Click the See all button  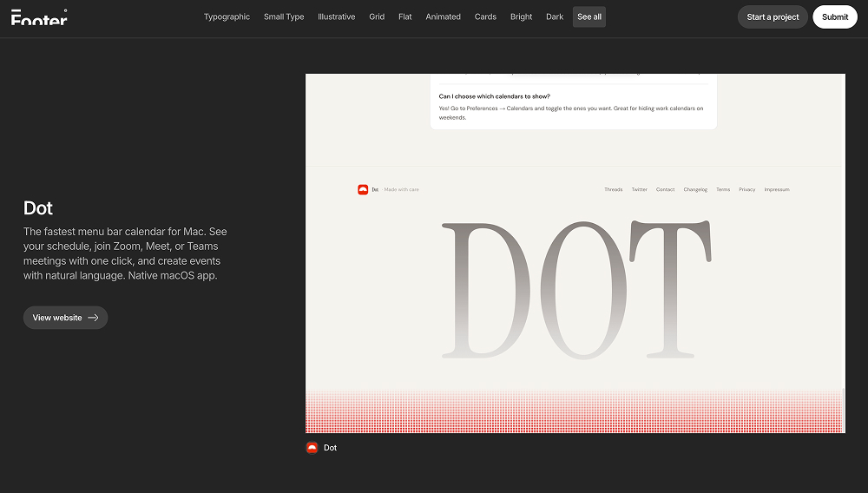589,16
